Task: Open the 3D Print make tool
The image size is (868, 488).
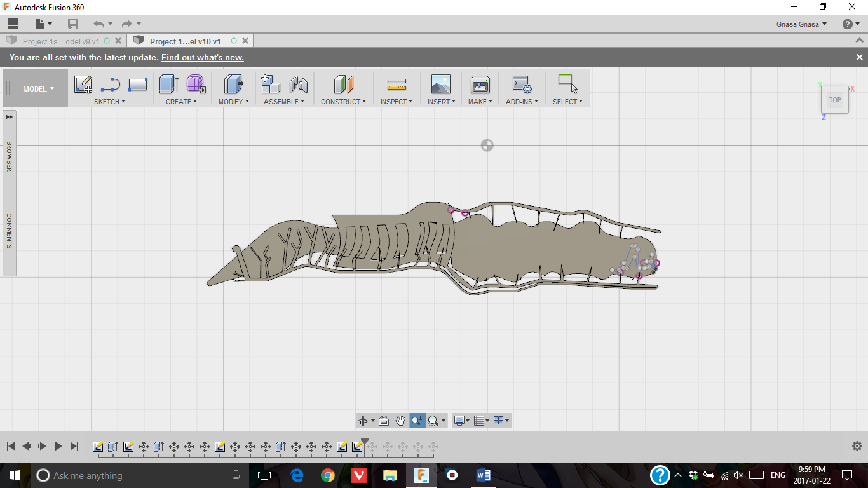Action: pos(480,85)
